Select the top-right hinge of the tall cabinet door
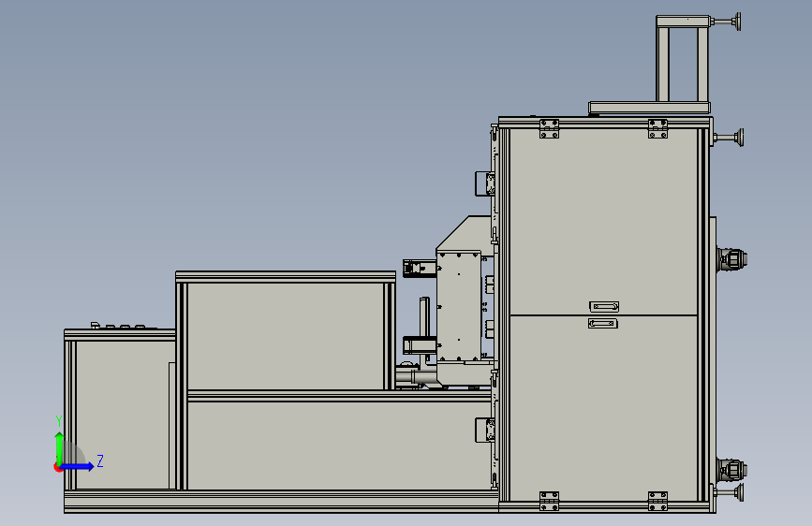812x526 pixels. point(657,129)
